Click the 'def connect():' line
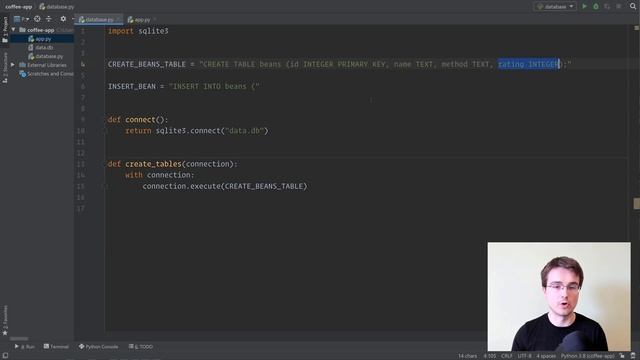Viewport: 640px width, 360px height. [x=138, y=120]
